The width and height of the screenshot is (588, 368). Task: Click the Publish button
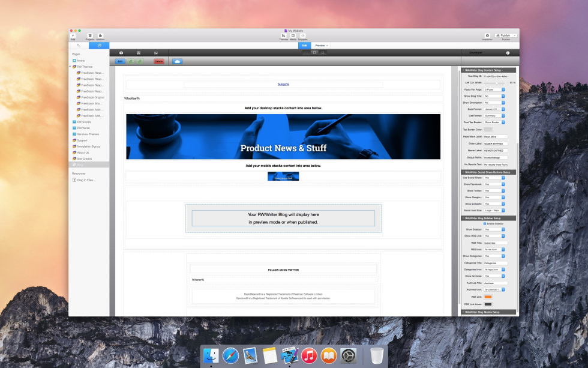(505, 35)
